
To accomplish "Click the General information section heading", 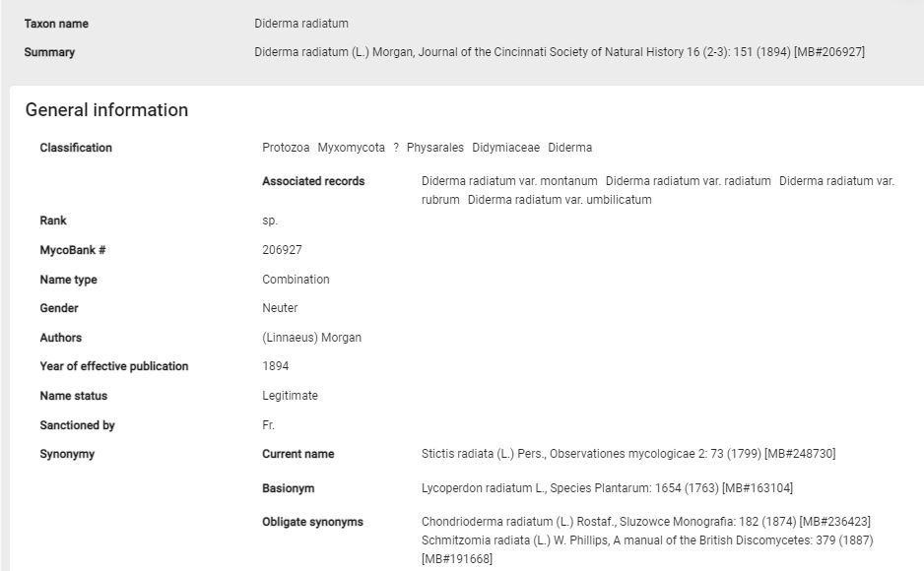I will (x=106, y=110).
